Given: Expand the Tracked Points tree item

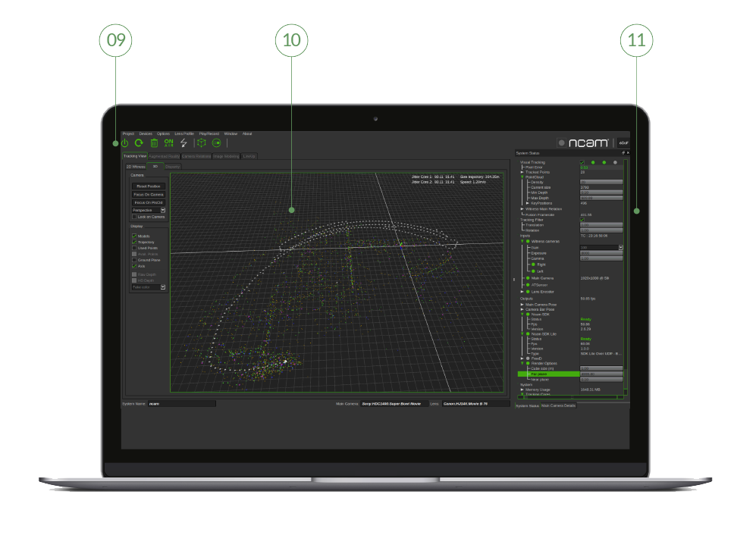Looking at the screenshot, I should 522,172.
